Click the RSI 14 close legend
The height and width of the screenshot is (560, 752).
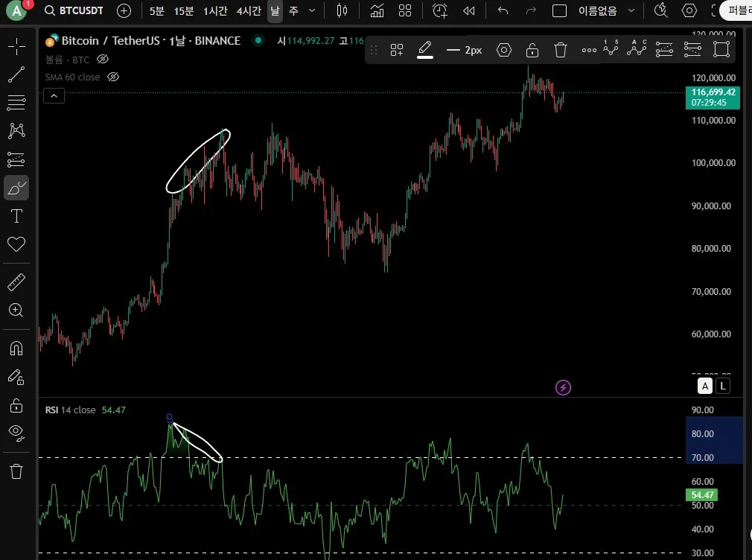pos(70,410)
